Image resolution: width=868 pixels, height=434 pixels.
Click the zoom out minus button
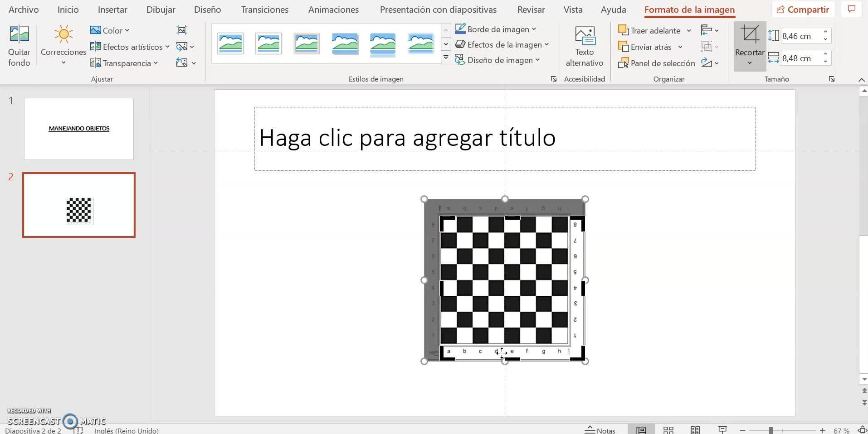coord(742,430)
